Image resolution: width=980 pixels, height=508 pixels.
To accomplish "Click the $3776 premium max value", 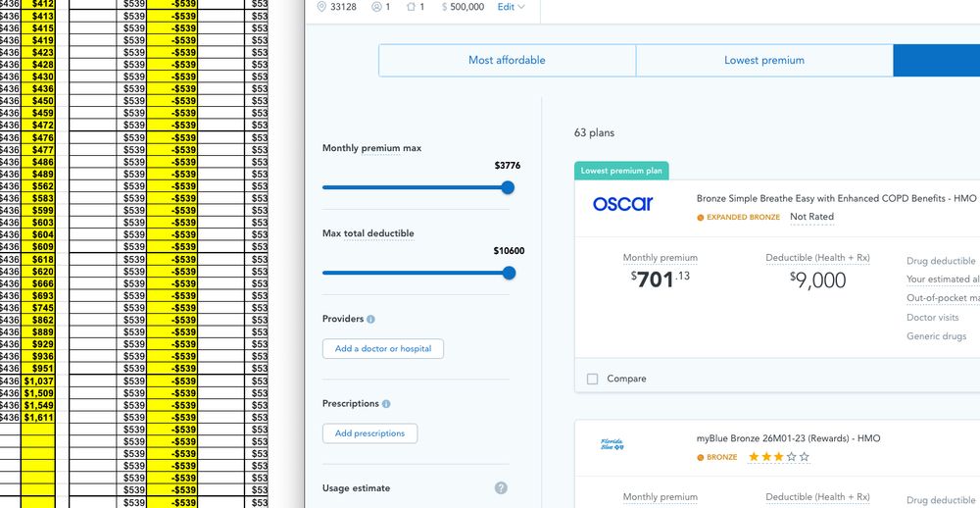I will click(x=507, y=166).
